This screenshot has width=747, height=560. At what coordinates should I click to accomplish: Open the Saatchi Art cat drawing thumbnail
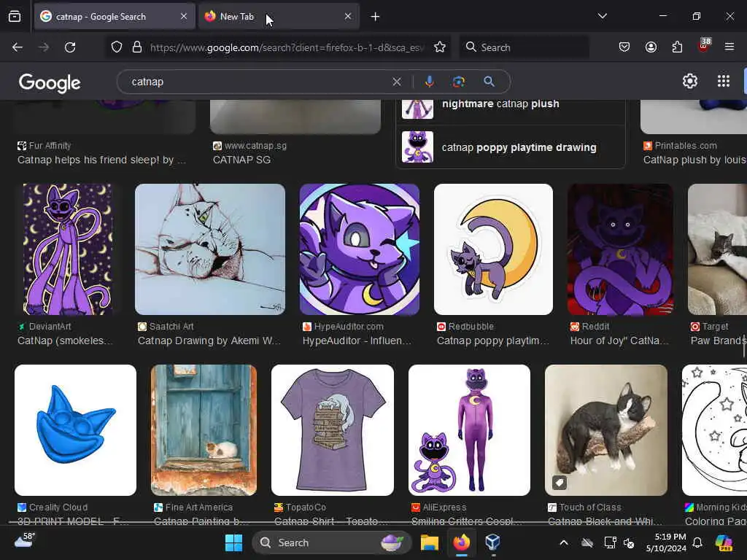[x=210, y=249]
